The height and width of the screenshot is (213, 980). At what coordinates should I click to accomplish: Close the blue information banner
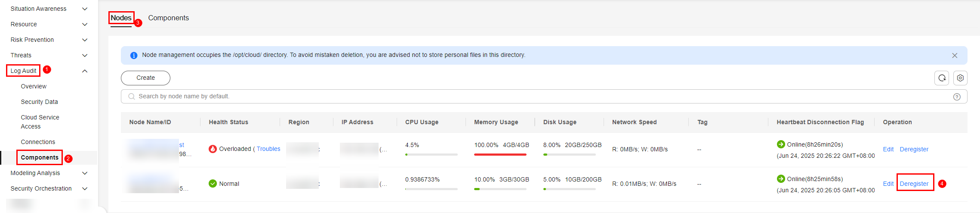click(x=955, y=55)
